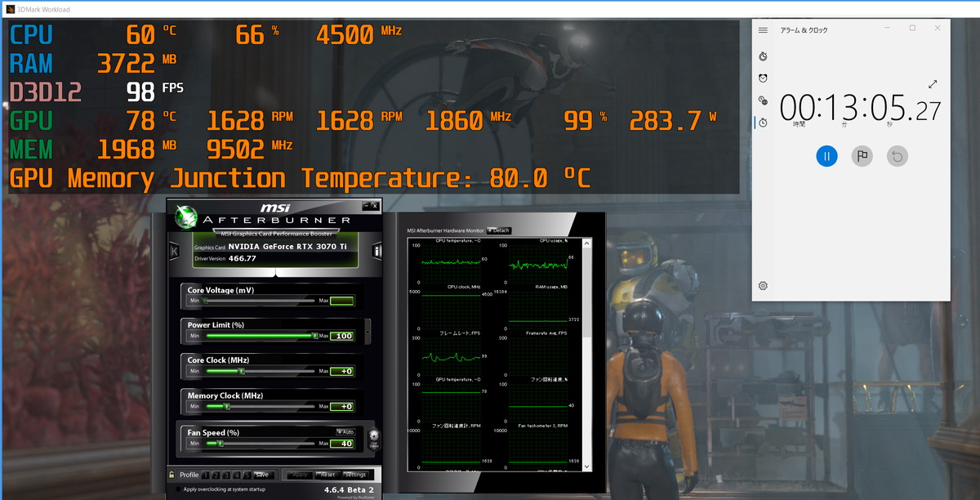The image size is (980, 500).
Task: Open the Kombustor K button in Afterburner
Action: point(175,252)
